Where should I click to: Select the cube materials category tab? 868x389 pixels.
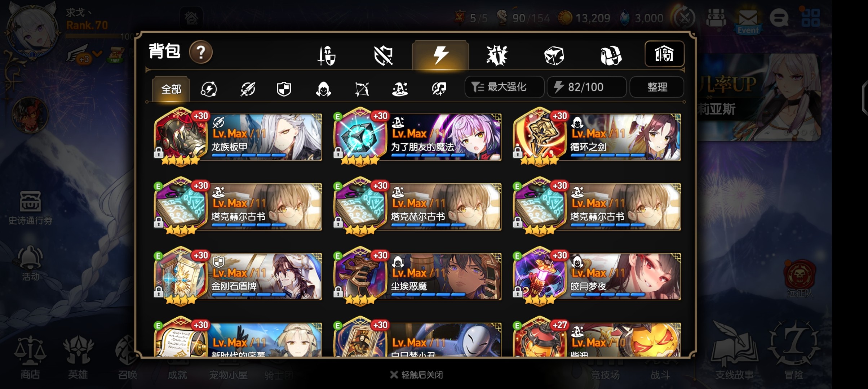point(554,55)
